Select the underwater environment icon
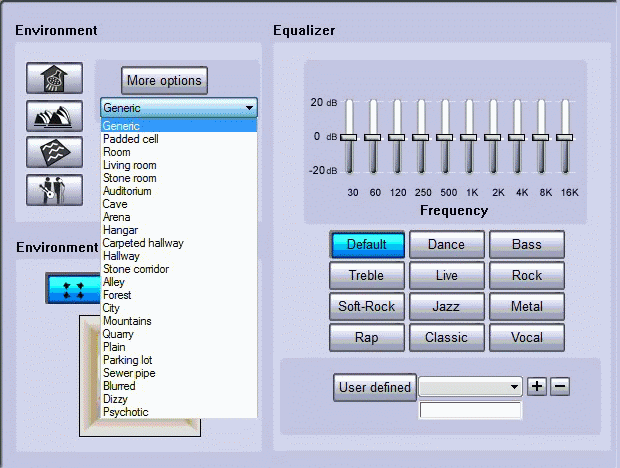 click(x=55, y=152)
